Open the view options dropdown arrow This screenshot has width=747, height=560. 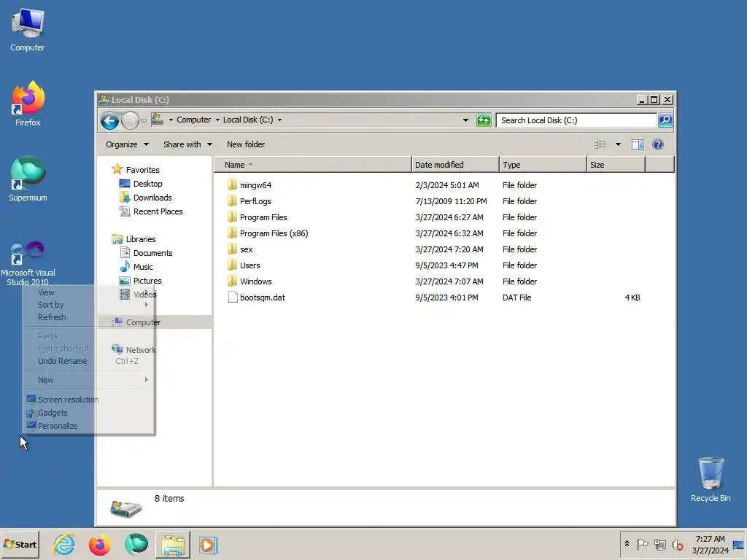point(618,144)
